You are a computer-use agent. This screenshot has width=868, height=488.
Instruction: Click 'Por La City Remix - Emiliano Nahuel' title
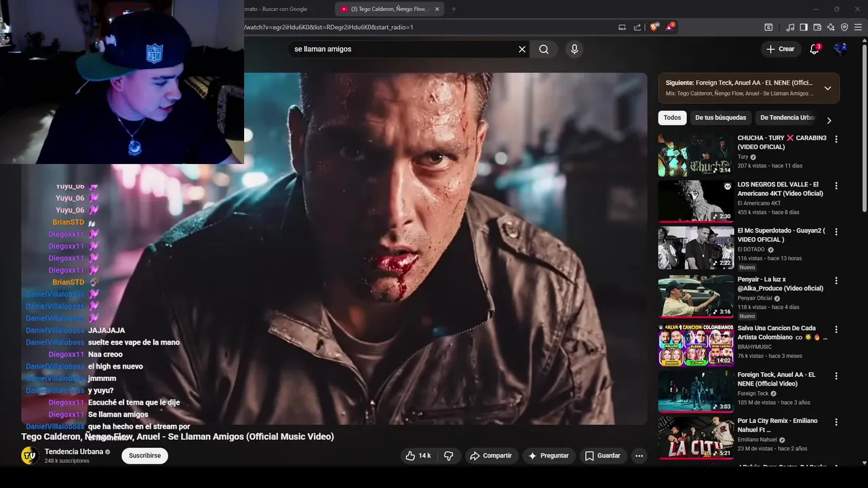(x=778, y=425)
